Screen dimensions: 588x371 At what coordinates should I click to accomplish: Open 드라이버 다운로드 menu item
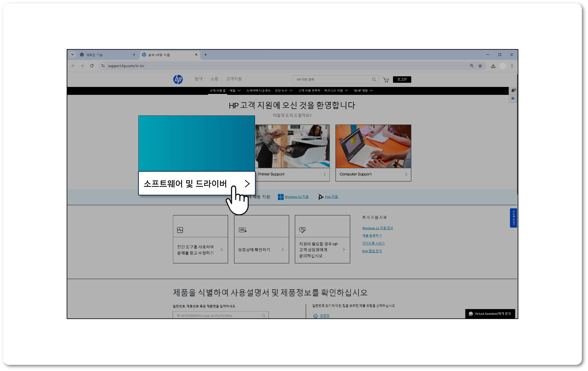tap(258, 91)
